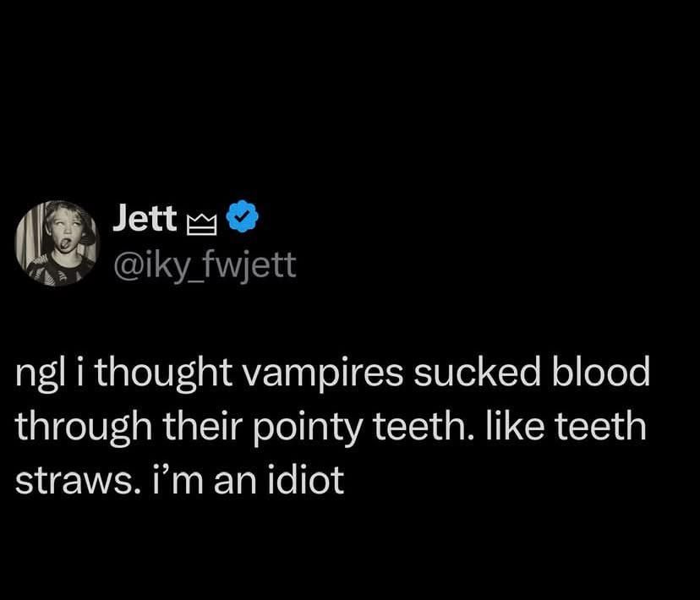Screen dimensions: 700x600
Task: Click the word 'their' in tweet
Action: 203,425
